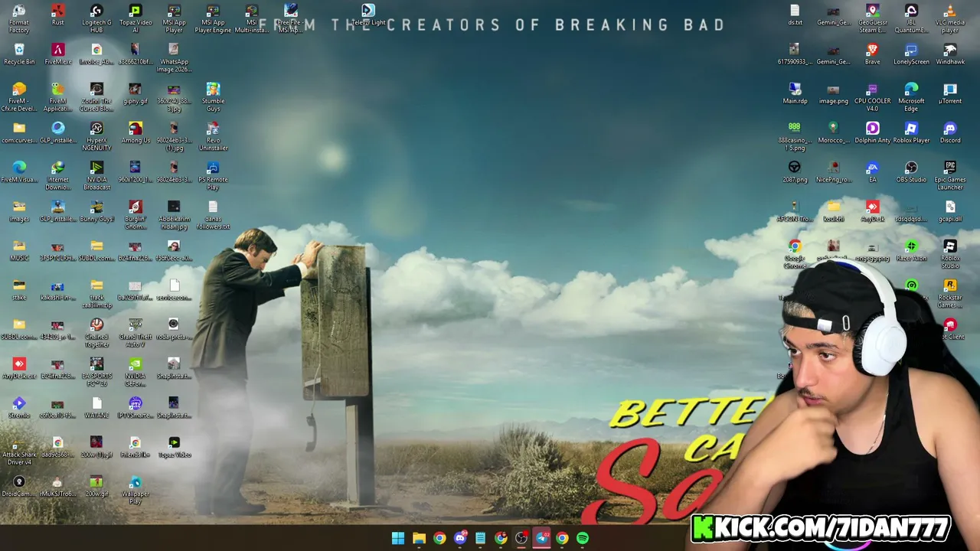Image resolution: width=980 pixels, height=551 pixels.
Task: Select the AnyDesk.exe file
Action: point(19,368)
